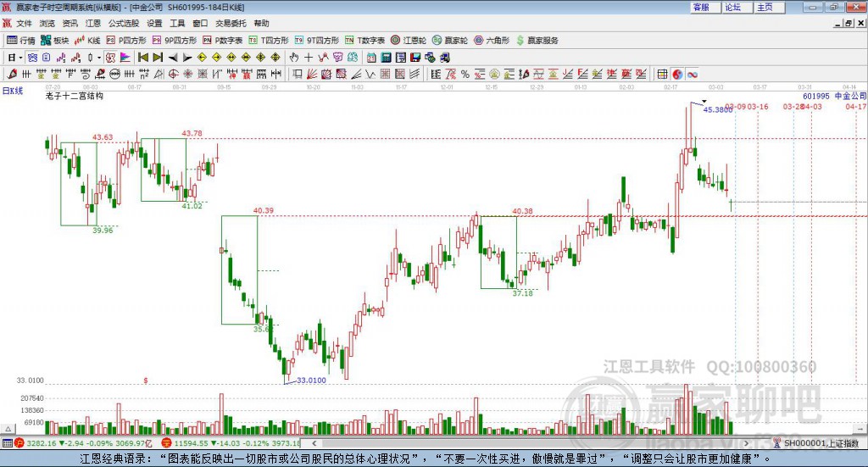Launch the 赢家轮 wheel tool

(450, 41)
